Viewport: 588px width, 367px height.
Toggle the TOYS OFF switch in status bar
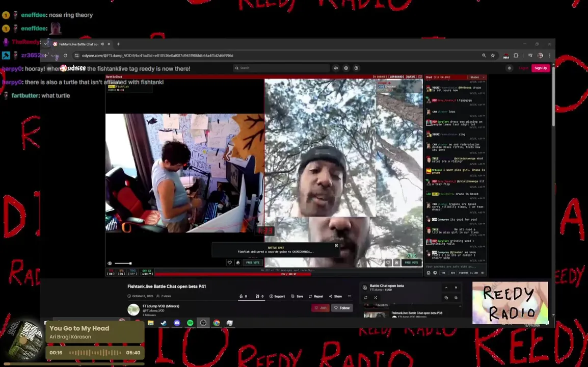pyautogui.click(x=133, y=272)
